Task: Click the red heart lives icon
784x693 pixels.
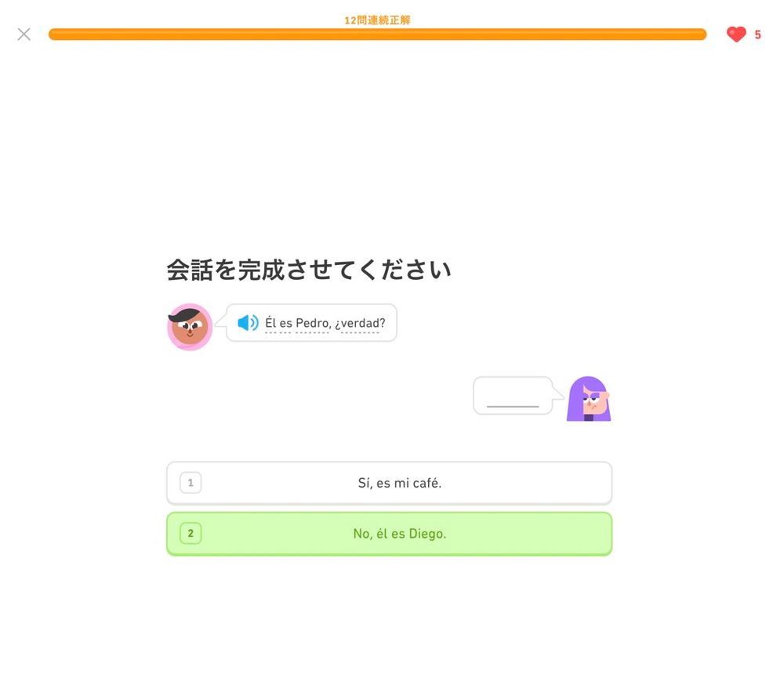Action: click(736, 34)
